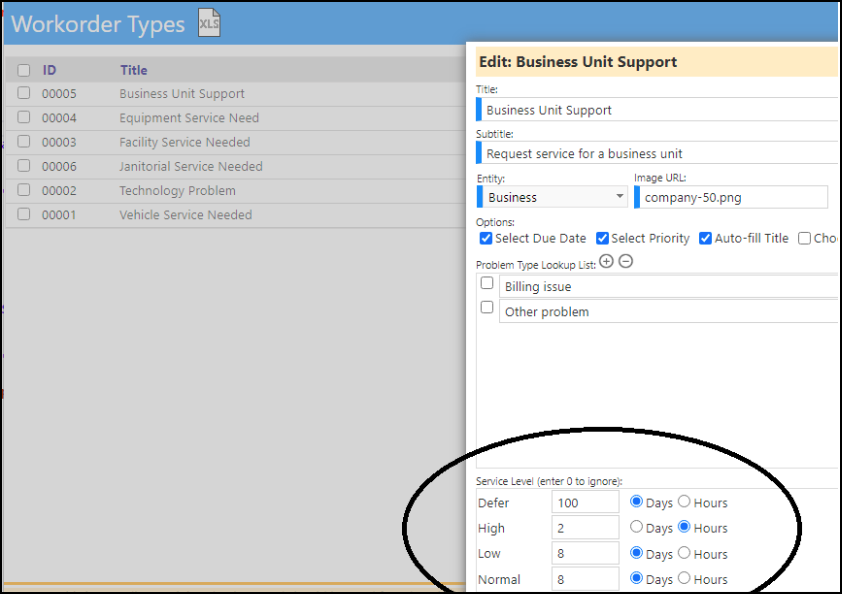Remove problem type with minus icon
Viewport: 842px width, 594px height.
pos(626,262)
